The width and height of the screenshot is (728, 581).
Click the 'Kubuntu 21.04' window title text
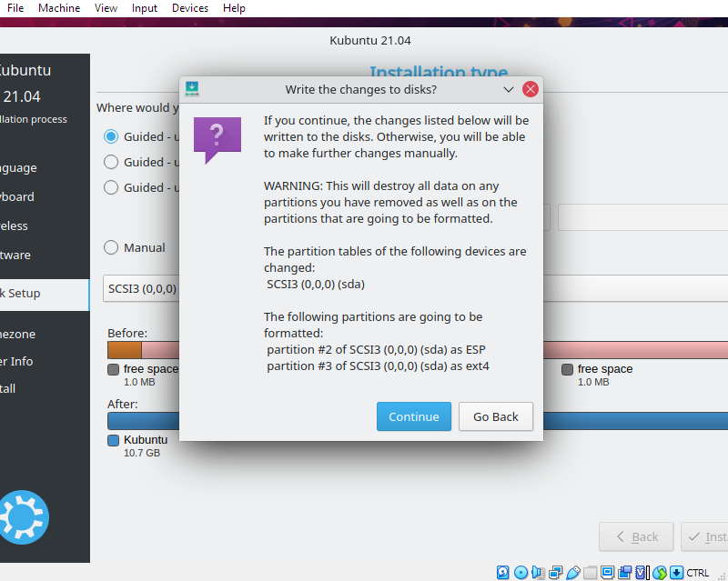pyautogui.click(x=370, y=40)
